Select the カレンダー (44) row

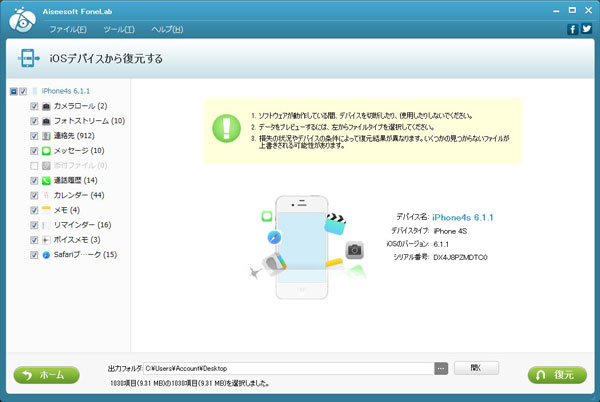tap(79, 195)
